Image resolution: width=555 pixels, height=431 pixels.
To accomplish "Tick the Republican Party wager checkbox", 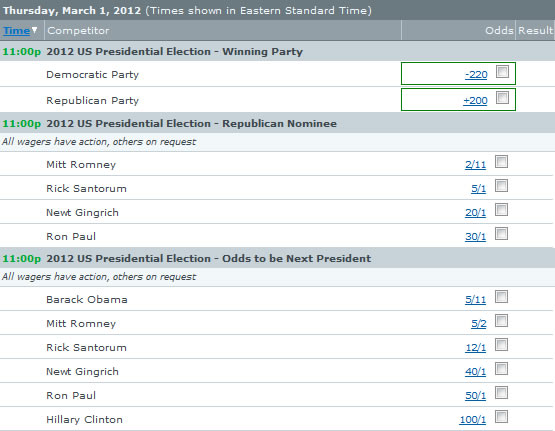I will 502,97.
